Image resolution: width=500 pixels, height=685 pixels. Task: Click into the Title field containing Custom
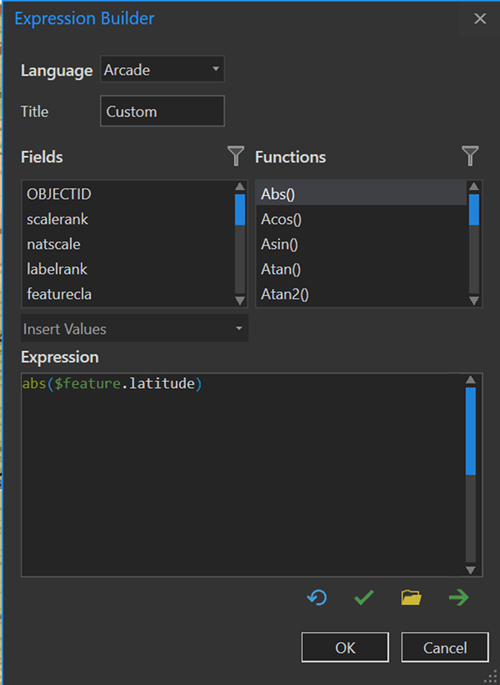click(x=162, y=111)
